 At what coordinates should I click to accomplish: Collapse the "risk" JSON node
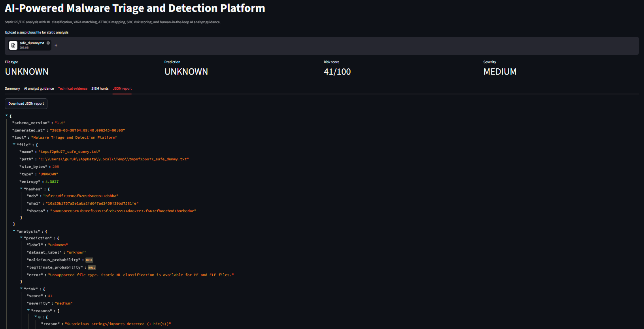(x=21, y=289)
